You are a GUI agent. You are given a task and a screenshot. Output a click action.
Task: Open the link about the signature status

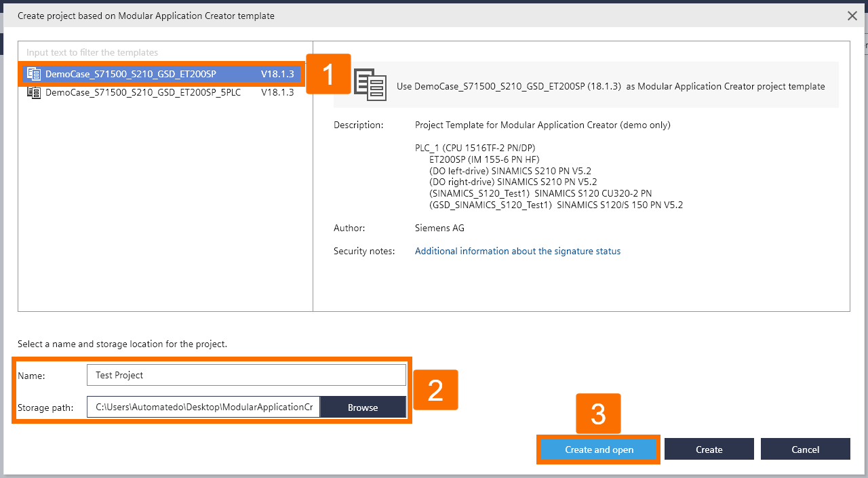point(518,251)
